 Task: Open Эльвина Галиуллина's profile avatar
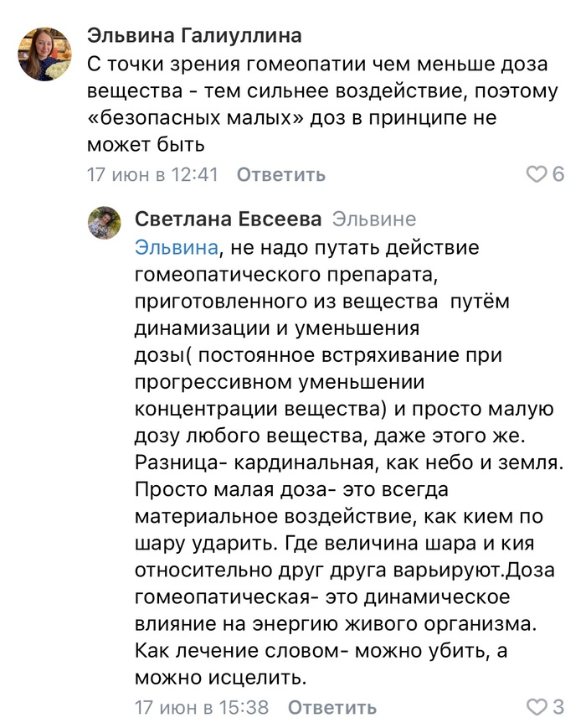[44, 53]
